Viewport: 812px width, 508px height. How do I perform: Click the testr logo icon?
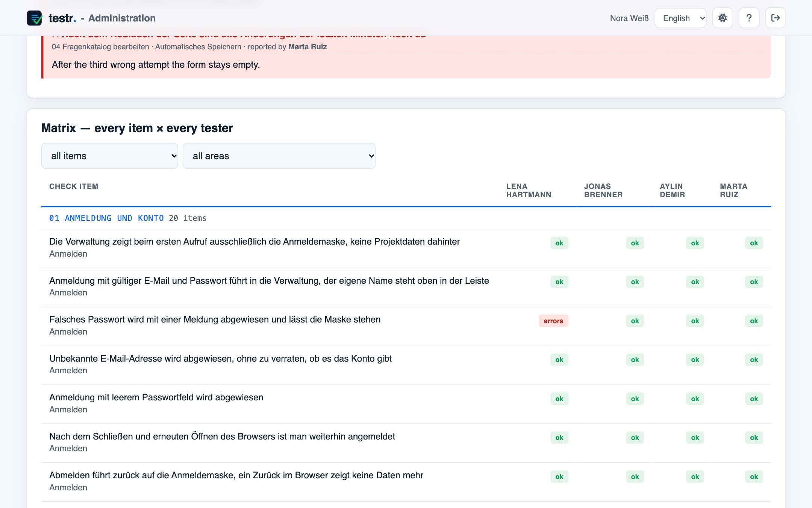coord(35,18)
